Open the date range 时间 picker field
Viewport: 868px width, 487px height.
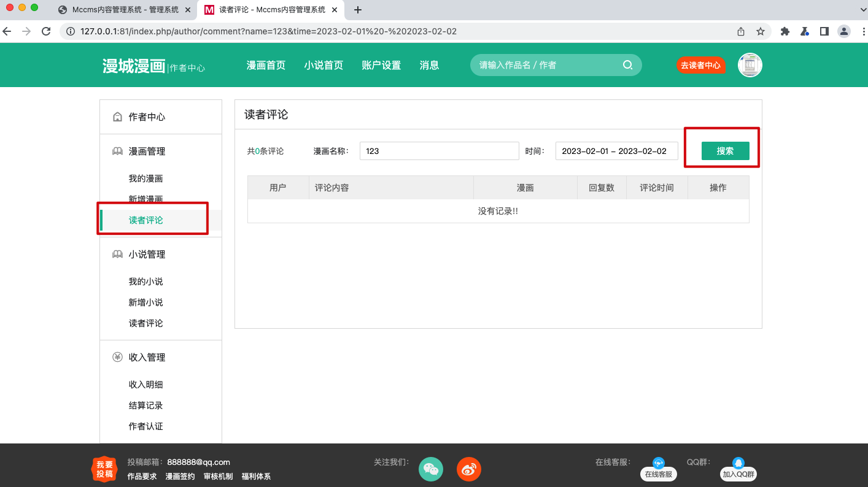coord(616,151)
